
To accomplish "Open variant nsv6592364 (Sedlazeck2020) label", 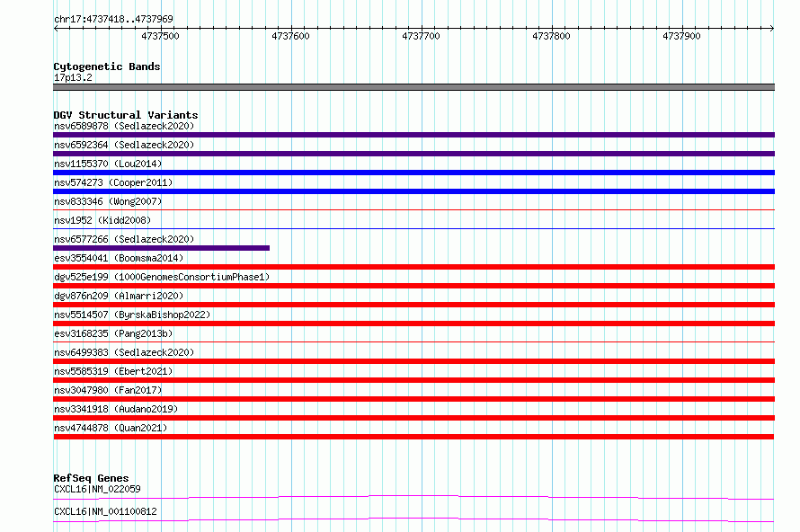I will (x=124, y=145).
